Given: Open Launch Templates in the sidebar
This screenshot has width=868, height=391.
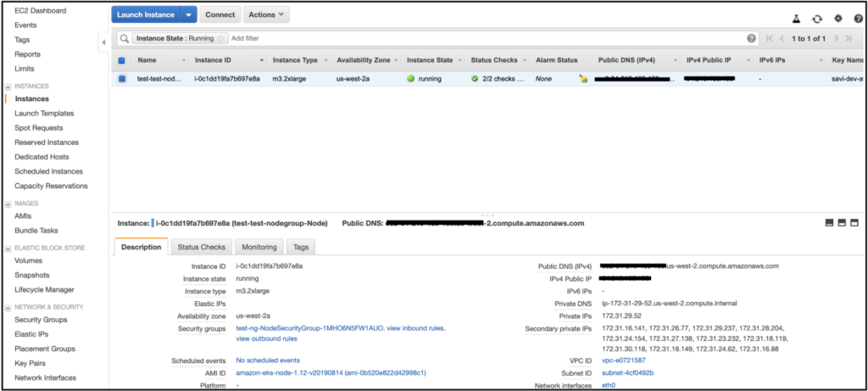Looking at the screenshot, I should [x=44, y=113].
